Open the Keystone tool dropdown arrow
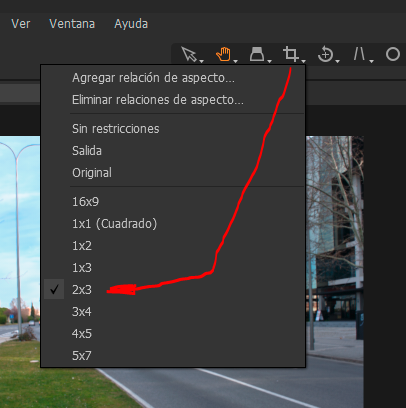Screen dimensions: 406x408 (x=371, y=61)
